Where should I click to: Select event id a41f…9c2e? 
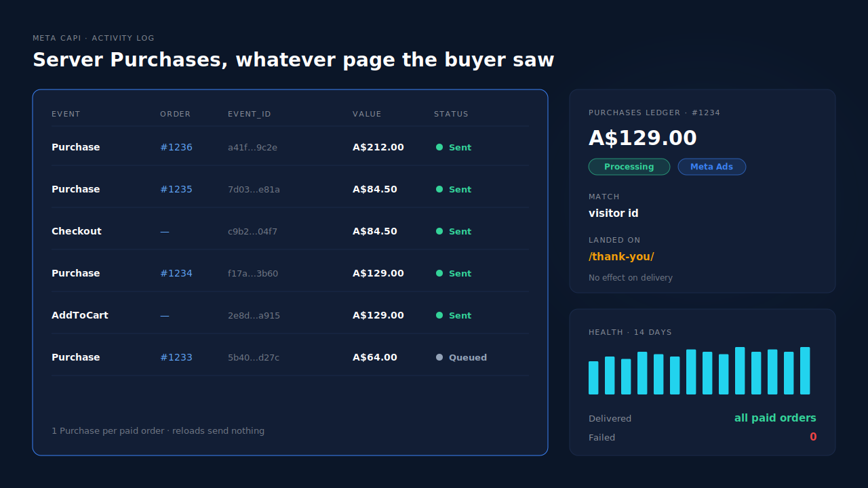point(252,147)
